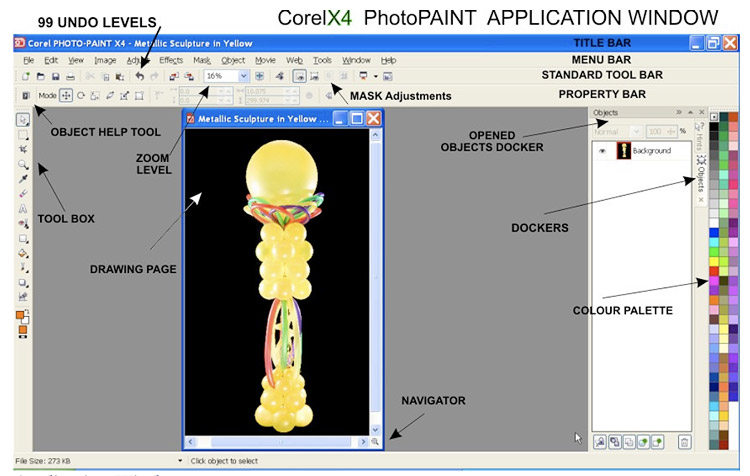The image size is (750, 476).
Task: Toggle the rotate mode button on property bar
Action: pyautogui.click(x=81, y=96)
